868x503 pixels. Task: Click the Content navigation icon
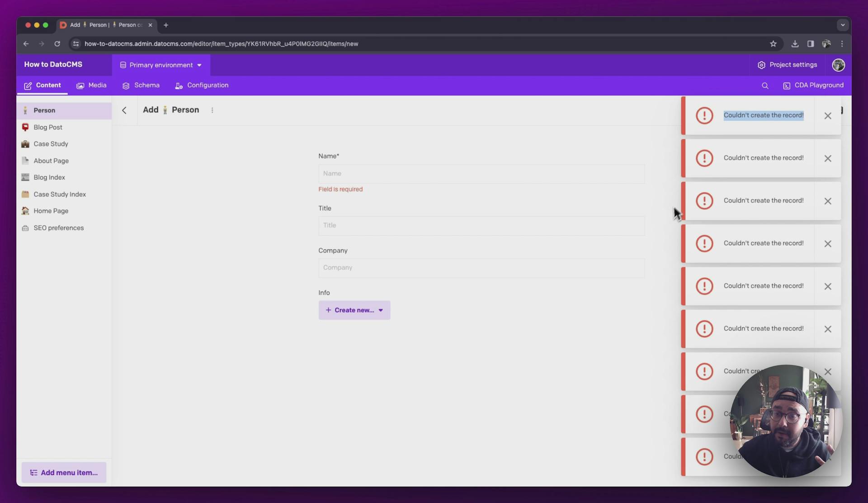click(x=27, y=85)
